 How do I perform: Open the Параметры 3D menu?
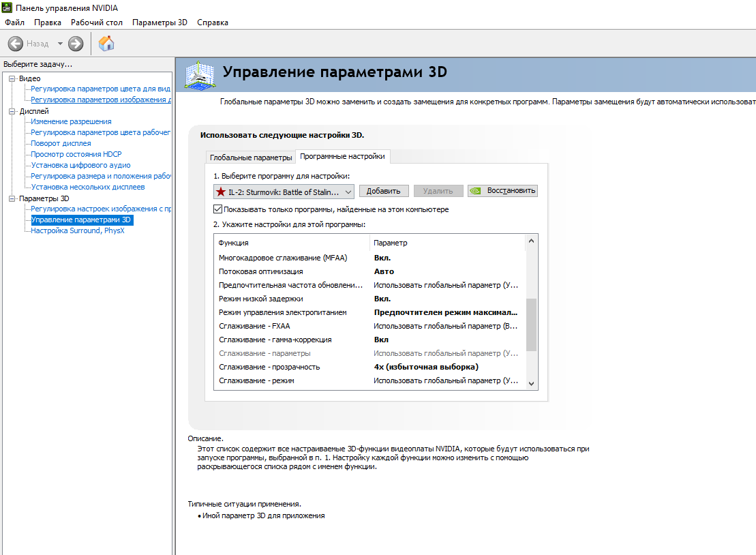[160, 22]
